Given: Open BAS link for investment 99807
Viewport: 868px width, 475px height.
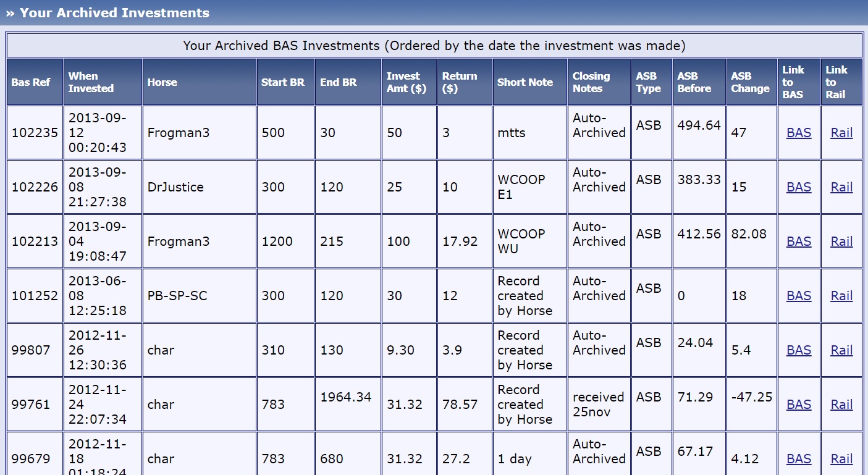Looking at the screenshot, I should [798, 350].
